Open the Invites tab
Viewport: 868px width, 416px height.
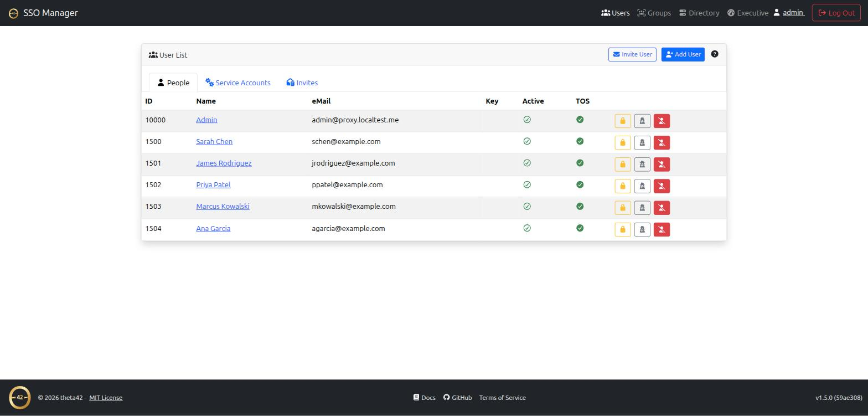pos(302,83)
